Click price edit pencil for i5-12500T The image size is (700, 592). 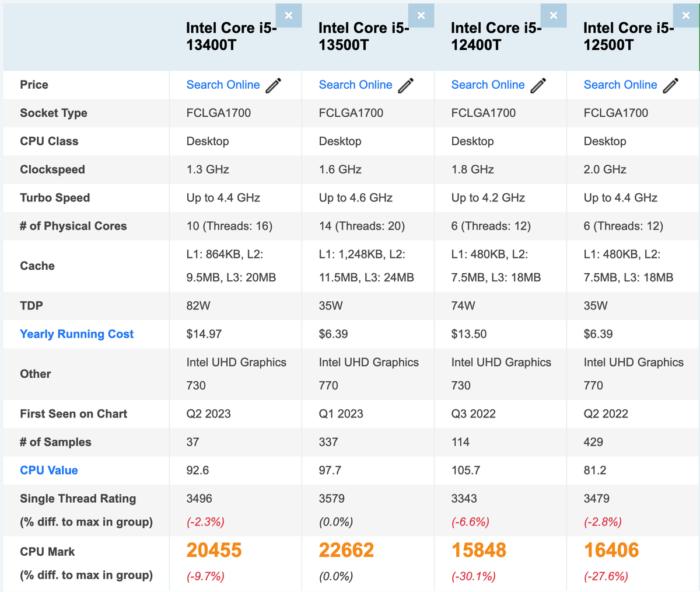pyautogui.click(x=670, y=85)
